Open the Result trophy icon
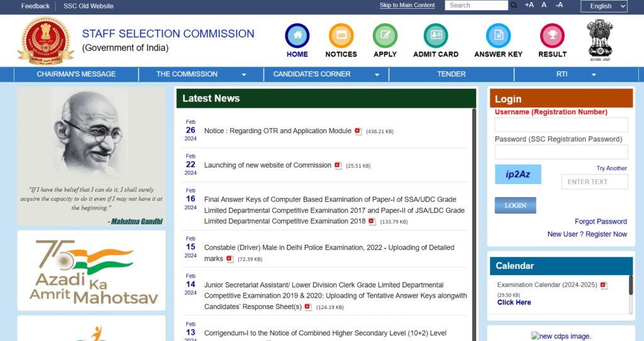The width and height of the screenshot is (644, 341). pos(552,36)
